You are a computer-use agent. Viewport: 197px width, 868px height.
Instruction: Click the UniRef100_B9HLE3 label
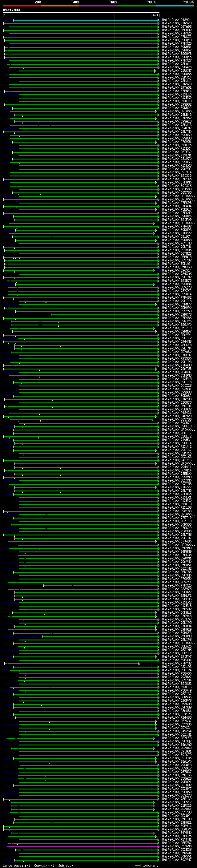click(176, 426)
